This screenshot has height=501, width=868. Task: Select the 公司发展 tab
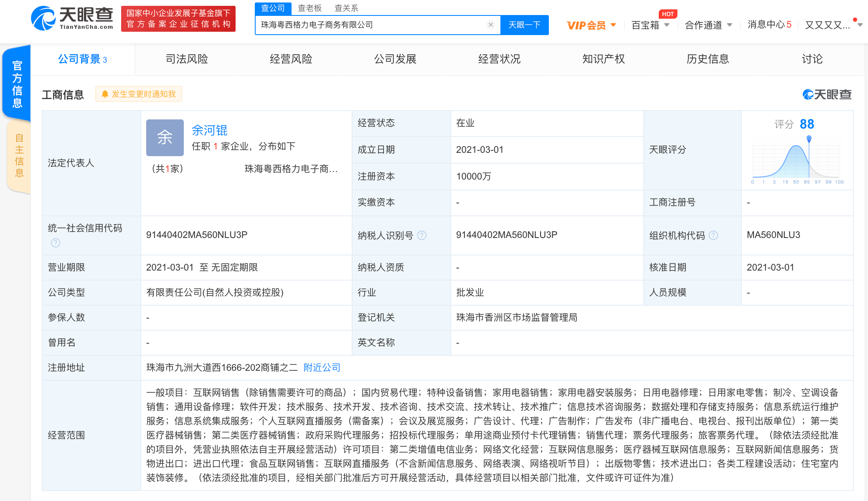pyautogui.click(x=395, y=59)
